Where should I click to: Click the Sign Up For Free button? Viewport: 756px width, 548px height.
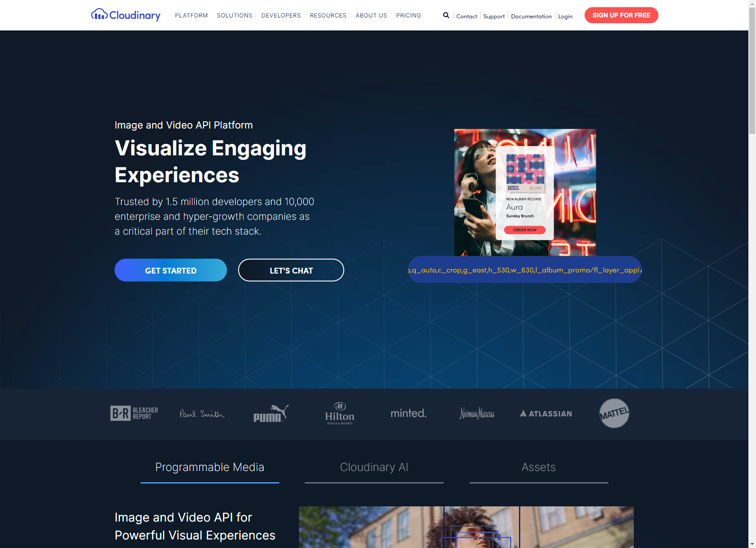621,15
